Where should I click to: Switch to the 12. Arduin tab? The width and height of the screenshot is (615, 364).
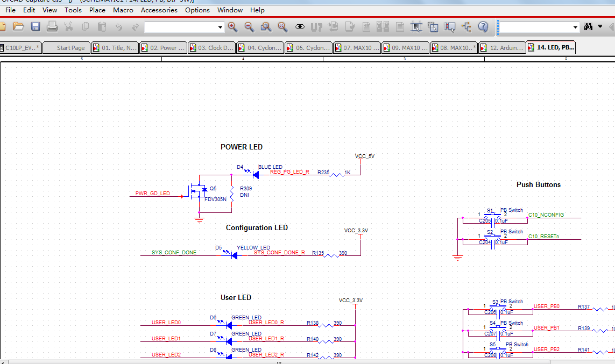point(502,48)
